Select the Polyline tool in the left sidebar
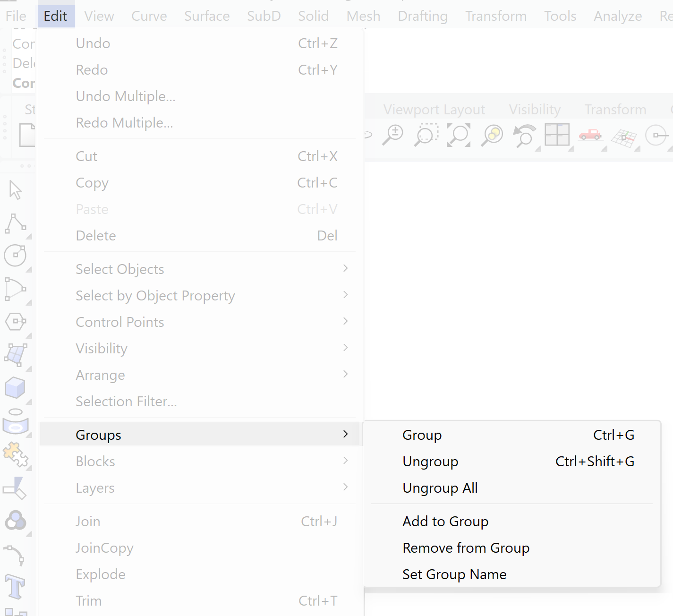This screenshot has width=673, height=616. pos(15,223)
